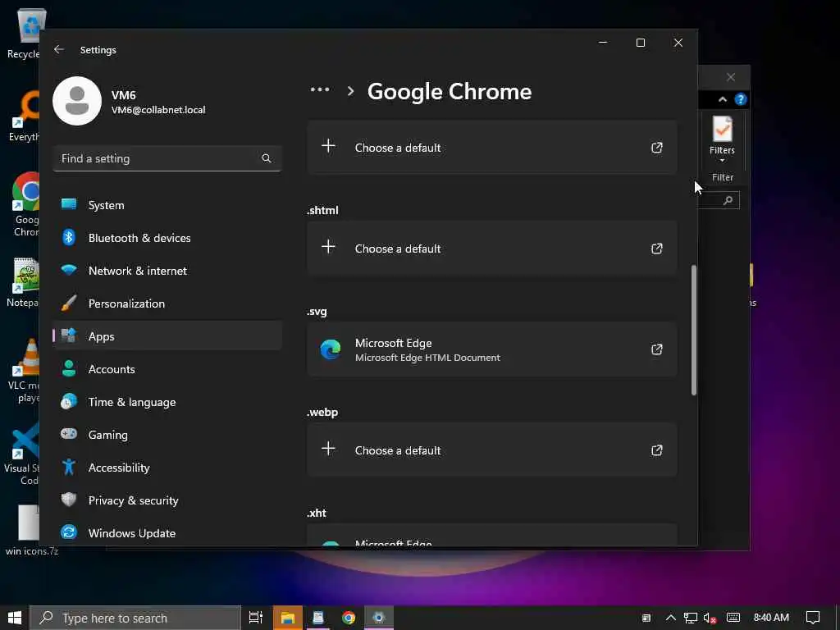840x630 pixels.
Task: Go back with the Settings back arrow
Action: (59, 49)
